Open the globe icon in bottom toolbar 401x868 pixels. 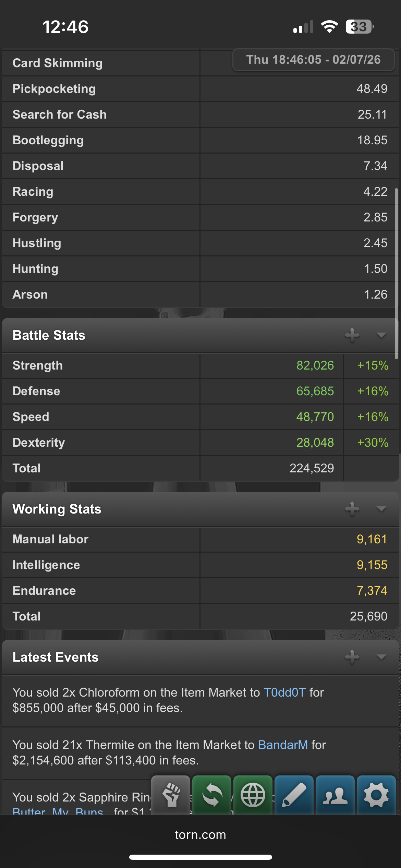[253, 795]
